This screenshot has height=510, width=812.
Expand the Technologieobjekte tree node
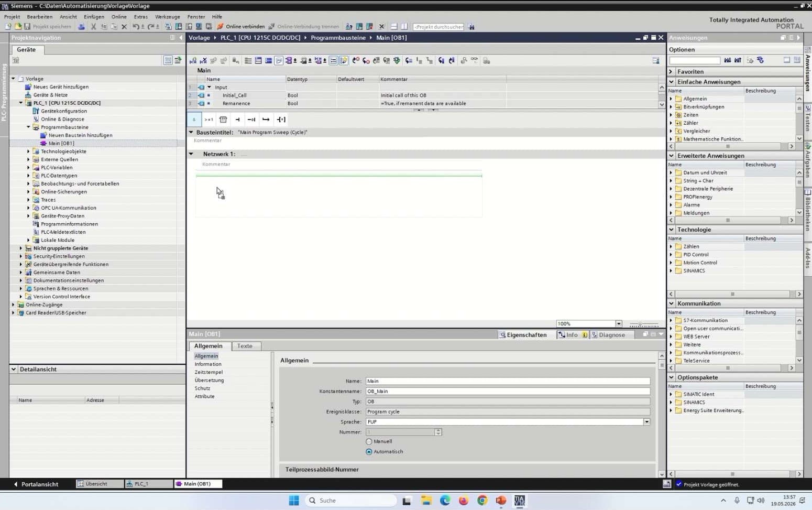pyautogui.click(x=29, y=151)
